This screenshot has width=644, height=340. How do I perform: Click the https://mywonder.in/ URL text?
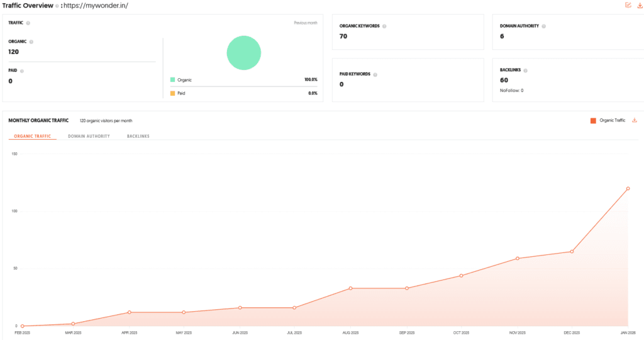click(x=96, y=6)
